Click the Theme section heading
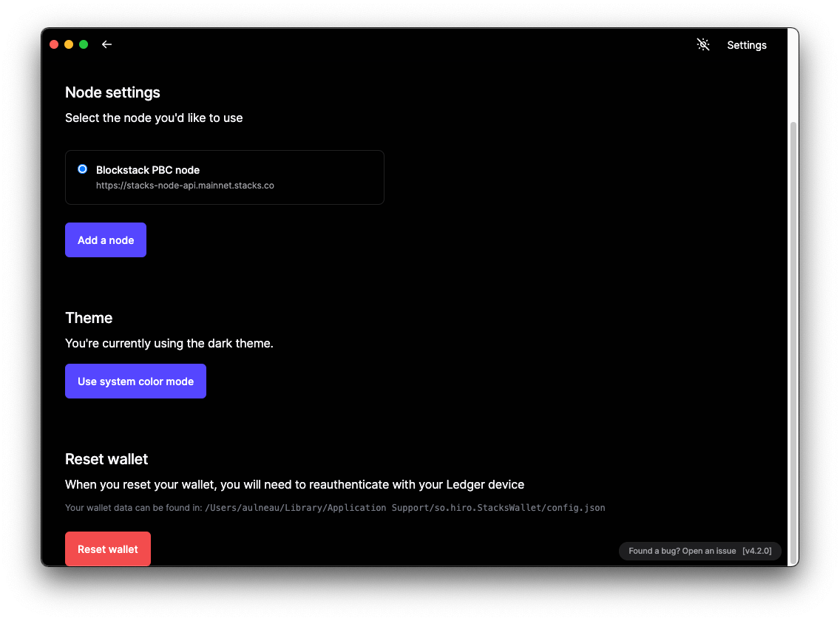Image resolution: width=840 pixels, height=621 pixels. click(x=89, y=318)
